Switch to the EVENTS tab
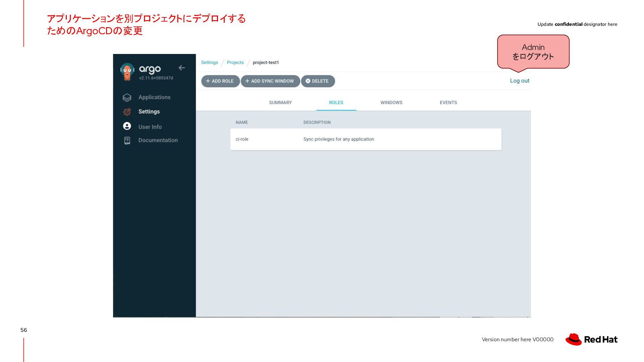This screenshot has width=644, height=362. [x=448, y=103]
